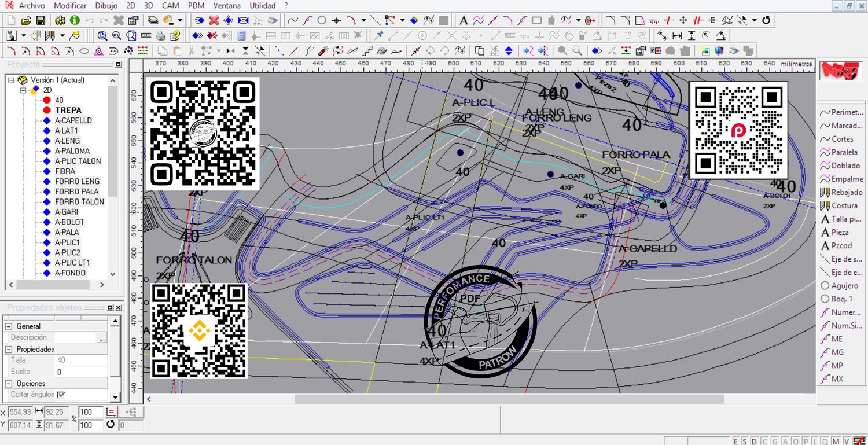
Task: Click the pink spiral triangle icon
Action: pyautogui.click(x=99, y=50)
